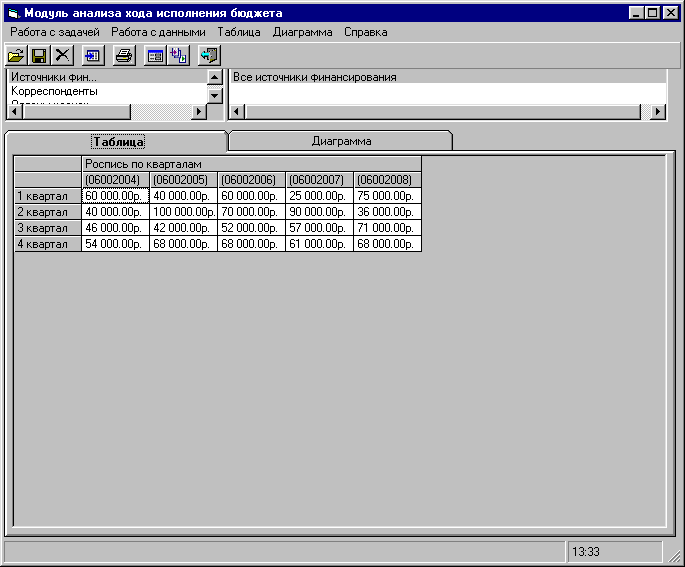Click the left list scroll right arrow
685x567 pixels.
(x=199, y=111)
